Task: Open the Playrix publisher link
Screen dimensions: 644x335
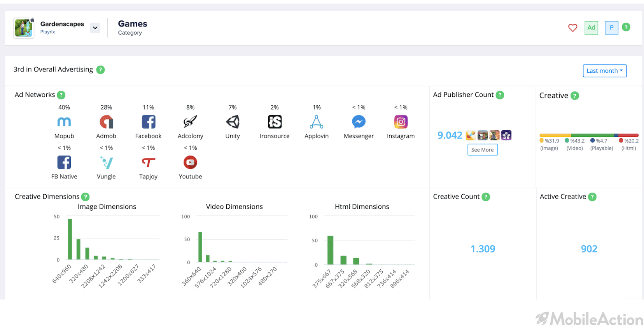Action: (47, 32)
